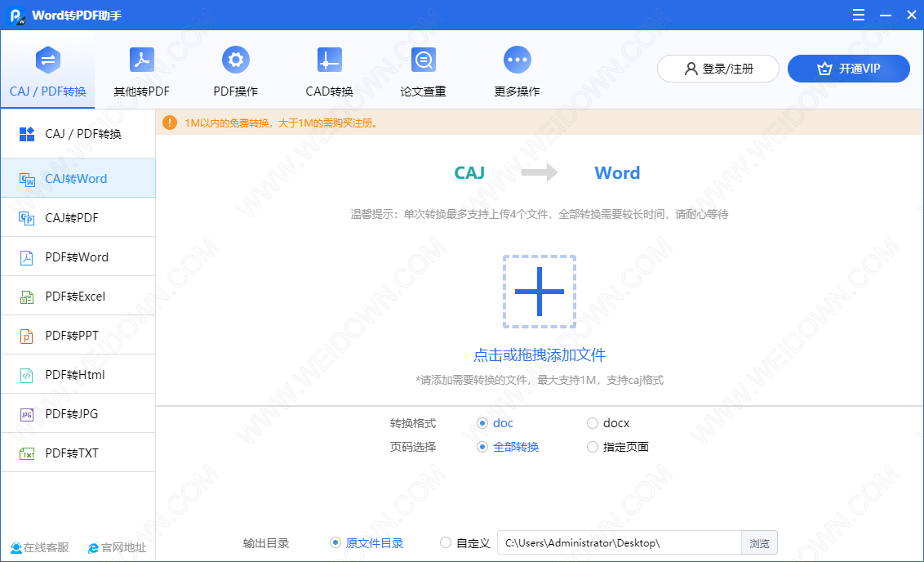Switch to CAD转换 tab label
924x562 pixels.
pyautogui.click(x=330, y=91)
